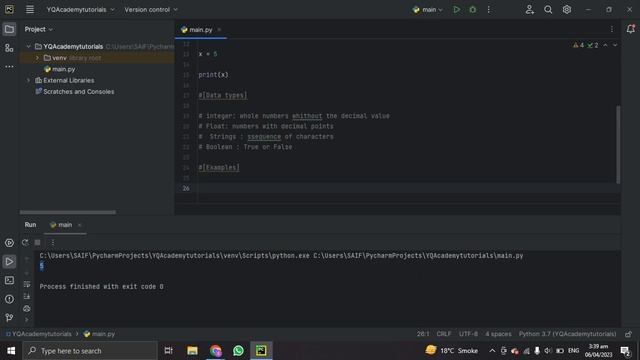The width and height of the screenshot is (640, 360).
Task: Change CRLF line separator
Action: click(x=444, y=334)
